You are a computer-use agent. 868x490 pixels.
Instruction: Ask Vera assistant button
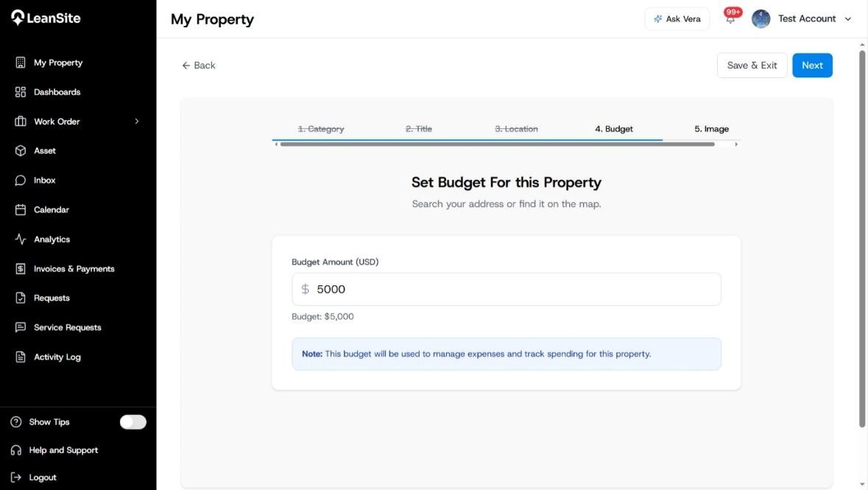(677, 19)
